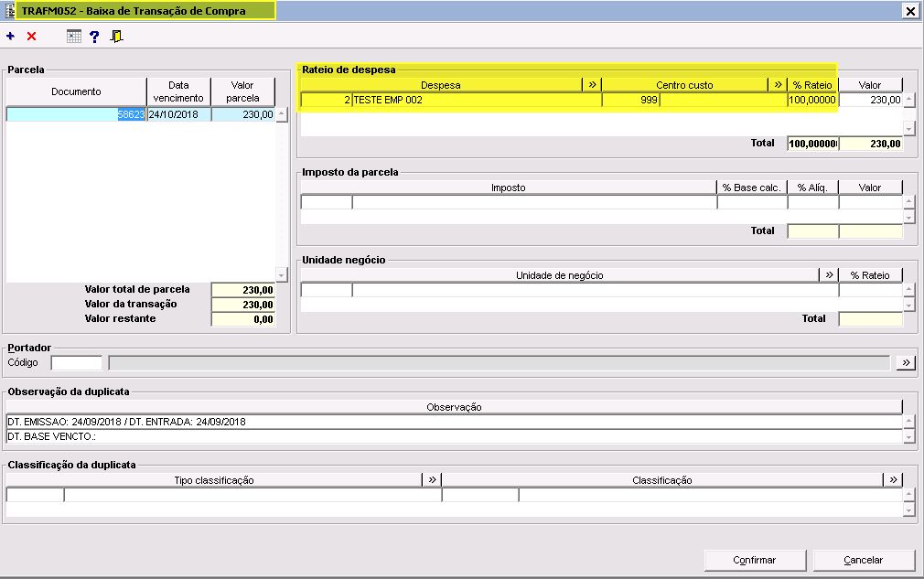Open Despesa lookup arrow button
The height and width of the screenshot is (579, 924).
[x=592, y=85]
